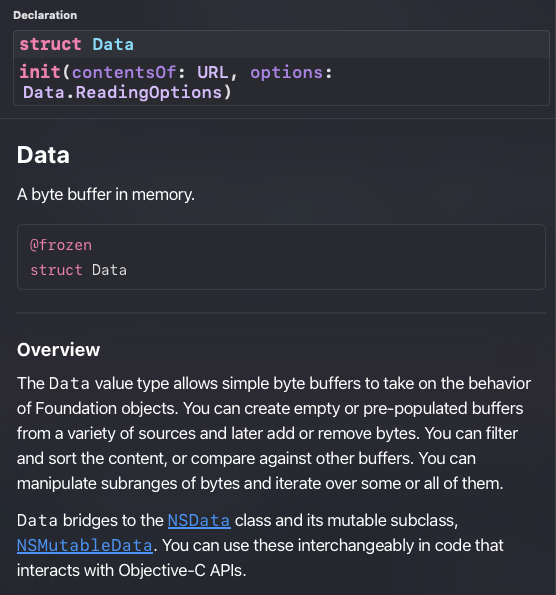Click struct keyword below the @frozen attribute

(56, 270)
